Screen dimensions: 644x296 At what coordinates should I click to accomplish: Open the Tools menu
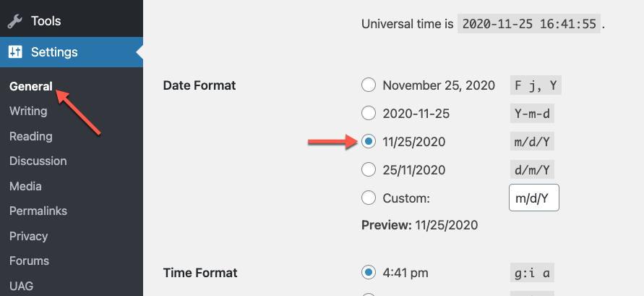pyautogui.click(x=72, y=21)
